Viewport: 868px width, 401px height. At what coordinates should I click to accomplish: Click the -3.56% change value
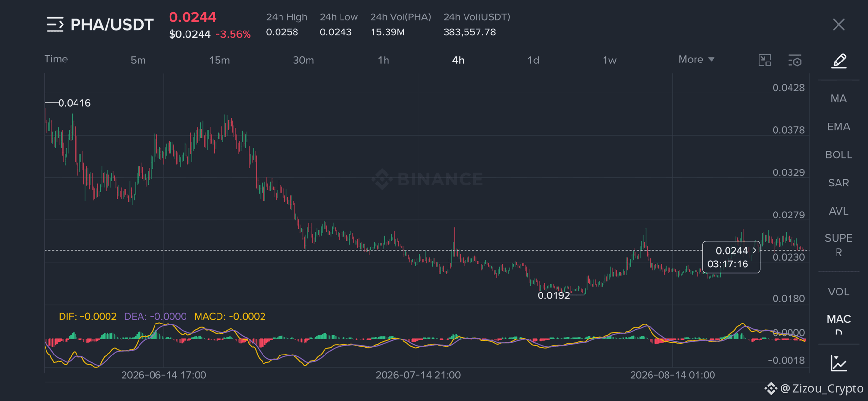point(233,34)
